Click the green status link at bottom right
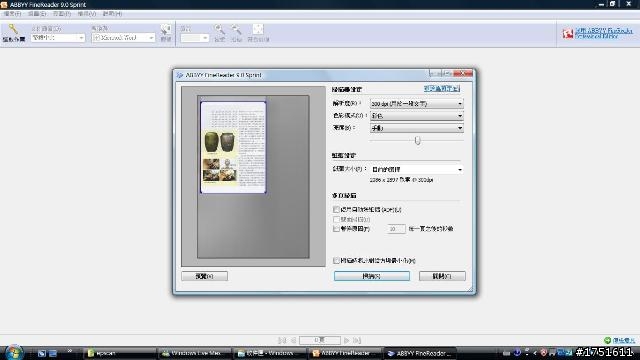The width and height of the screenshot is (640, 360). [x=623, y=340]
